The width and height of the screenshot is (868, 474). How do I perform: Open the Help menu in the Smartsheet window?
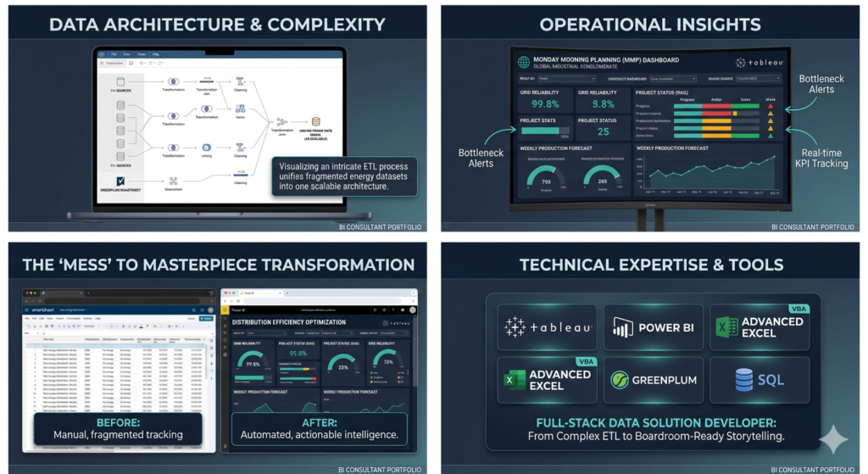pyautogui.click(x=97, y=318)
